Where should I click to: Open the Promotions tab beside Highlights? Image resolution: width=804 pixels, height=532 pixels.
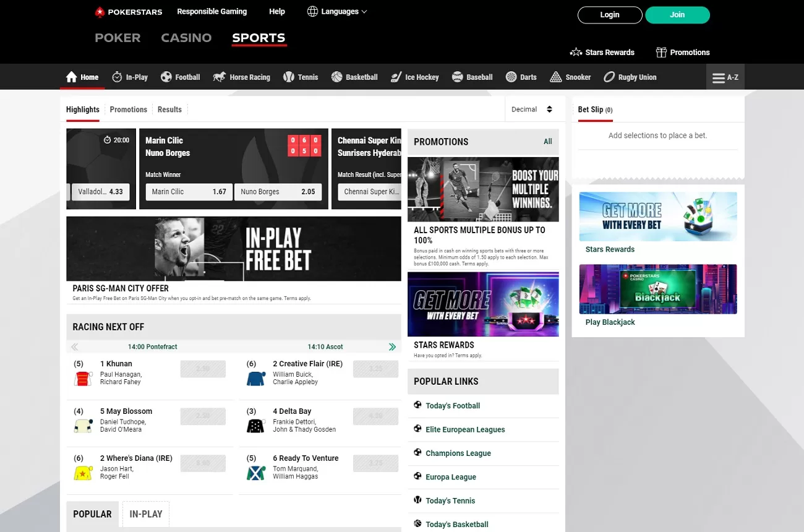tap(129, 109)
